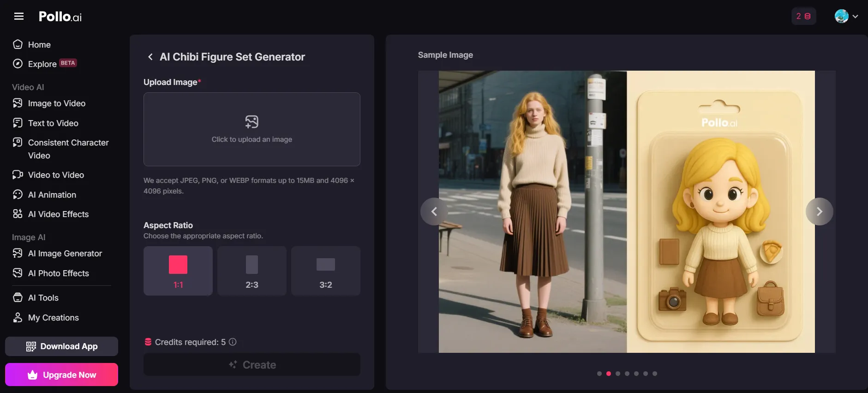868x393 pixels.
Task: Open AI Animation in the sidebar
Action: (52, 195)
